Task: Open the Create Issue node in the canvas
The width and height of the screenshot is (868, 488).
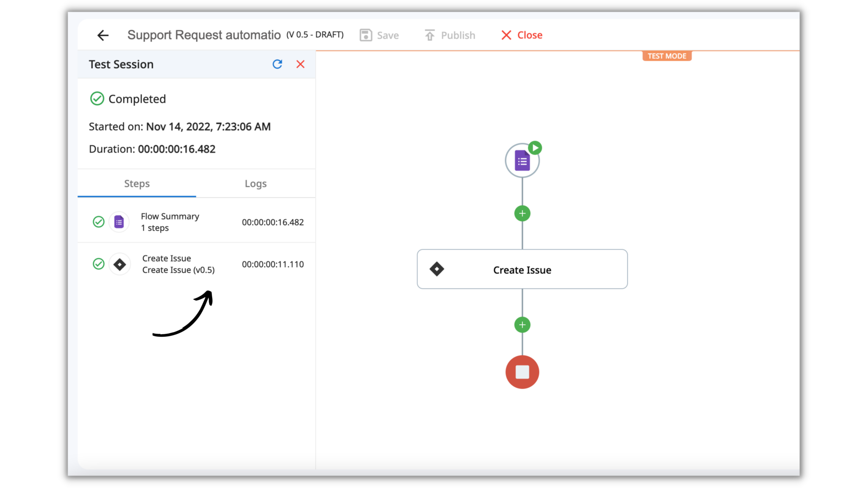Action: coord(522,270)
